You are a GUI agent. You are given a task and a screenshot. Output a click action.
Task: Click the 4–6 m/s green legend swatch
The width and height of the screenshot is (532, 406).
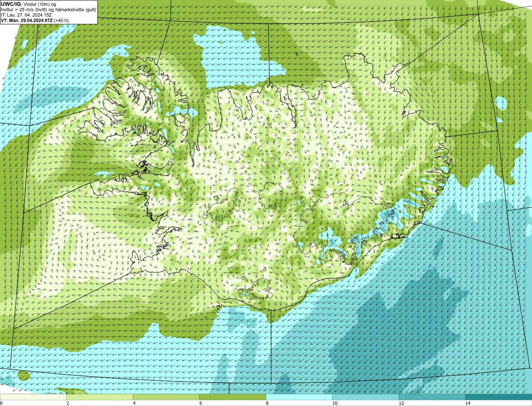point(166,397)
